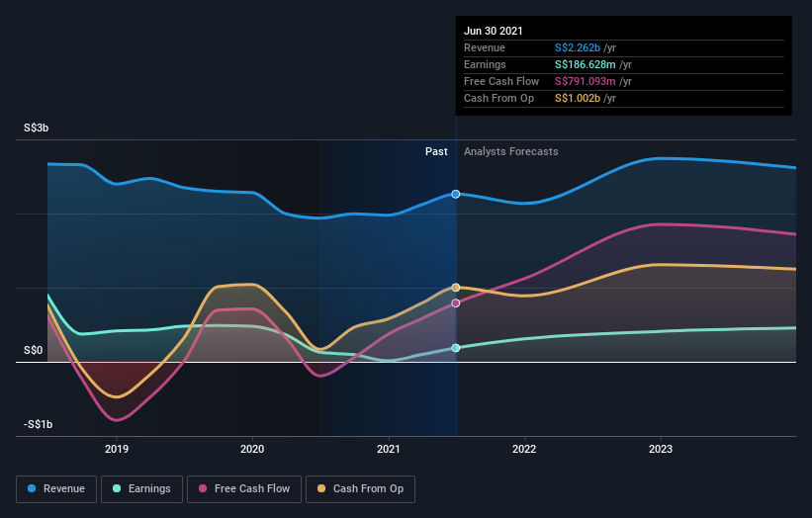The height and width of the screenshot is (518, 812).
Task: Click the Earnings row label in tooltip
Action: coord(485,64)
